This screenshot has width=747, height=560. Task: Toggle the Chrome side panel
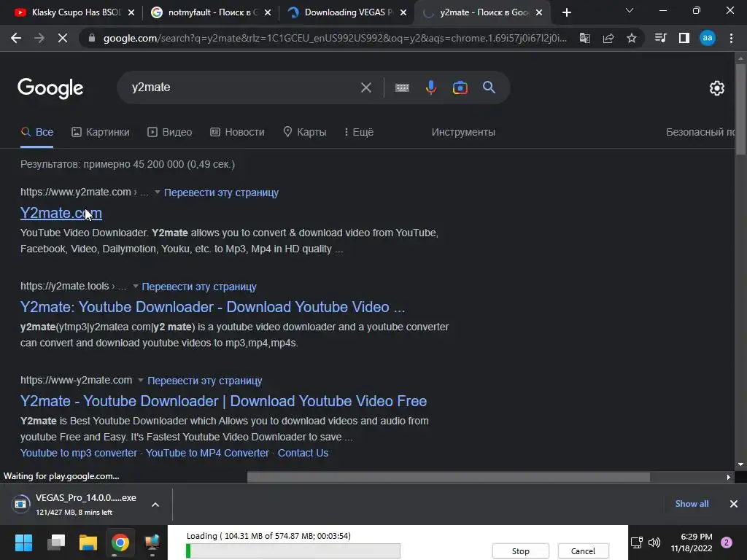[684, 38]
